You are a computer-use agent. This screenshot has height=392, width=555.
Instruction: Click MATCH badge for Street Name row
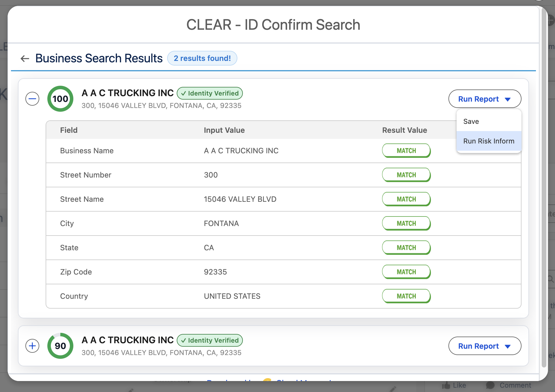(406, 199)
